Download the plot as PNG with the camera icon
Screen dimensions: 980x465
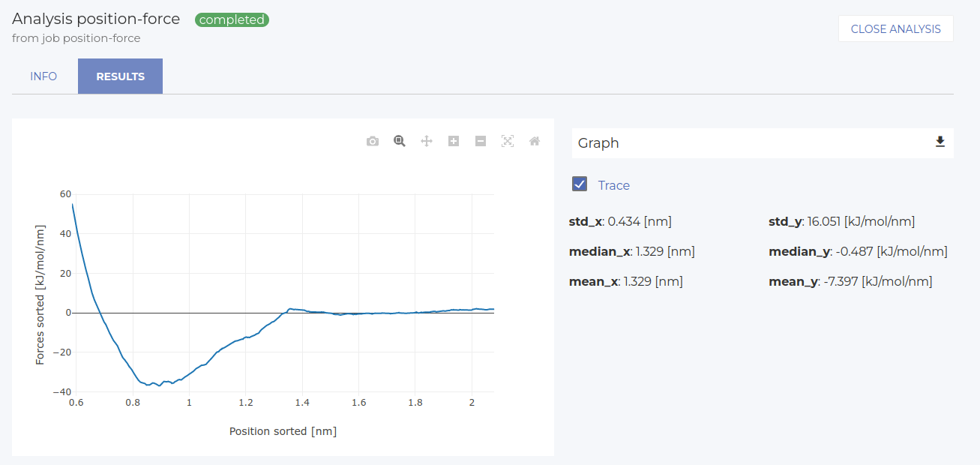pos(373,141)
